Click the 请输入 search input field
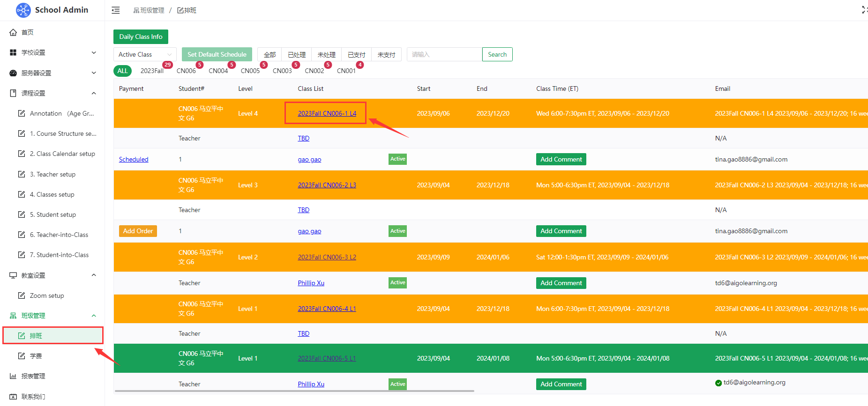This screenshot has width=868, height=406. point(444,55)
